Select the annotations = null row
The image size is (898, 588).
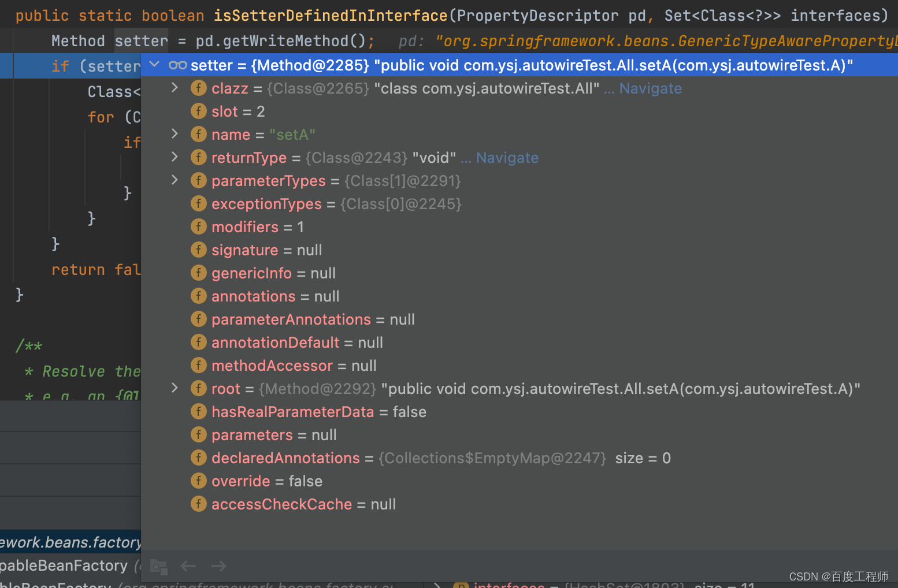519,296
